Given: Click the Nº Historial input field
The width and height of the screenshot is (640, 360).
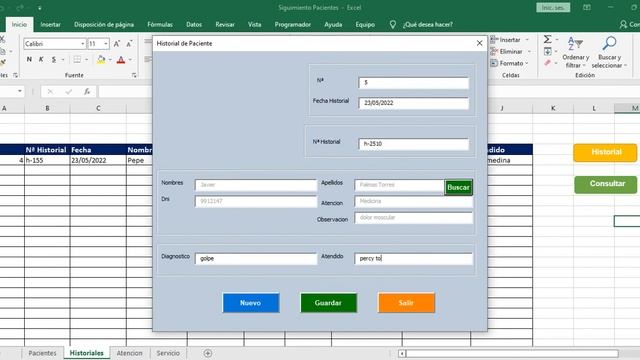Looking at the screenshot, I should point(413,144).
